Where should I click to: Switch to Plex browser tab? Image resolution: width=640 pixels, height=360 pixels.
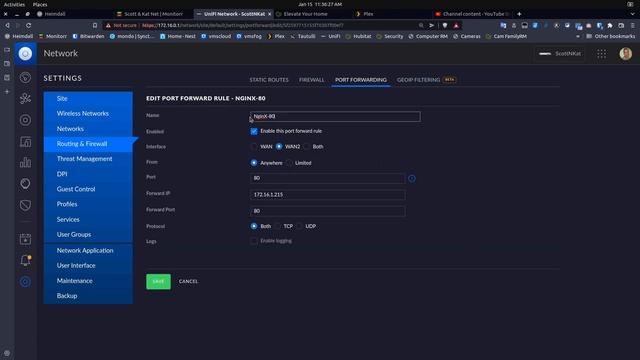[x=368, y=14]
